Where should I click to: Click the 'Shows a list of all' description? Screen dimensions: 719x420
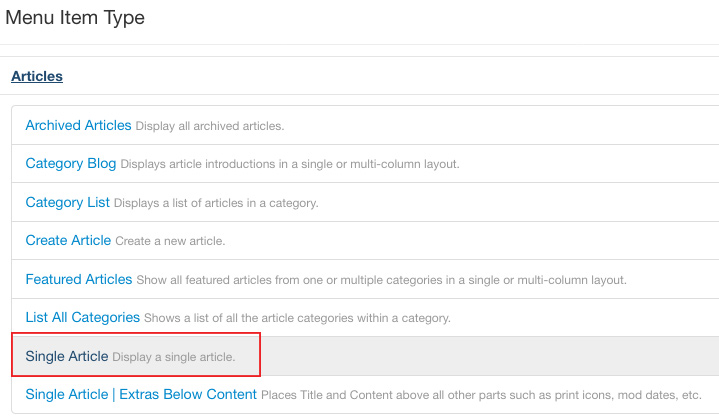297,318
